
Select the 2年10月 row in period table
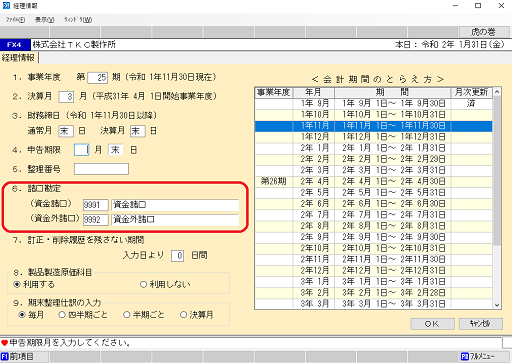(374, 248)
